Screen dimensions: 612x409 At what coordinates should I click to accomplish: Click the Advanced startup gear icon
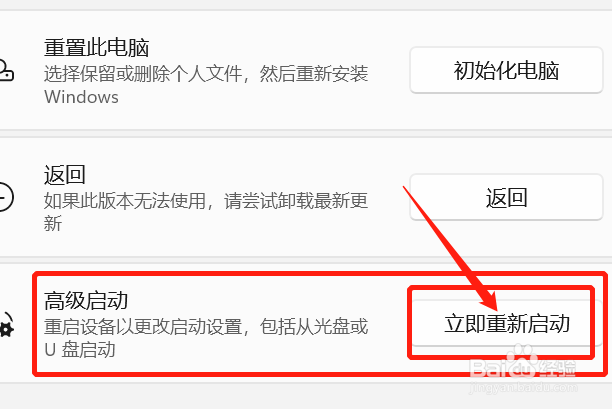(x=6, y=327)
